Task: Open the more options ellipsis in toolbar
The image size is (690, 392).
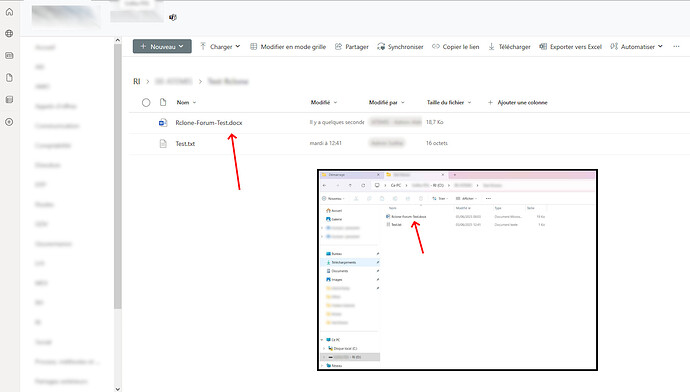Action: point(676,46)
